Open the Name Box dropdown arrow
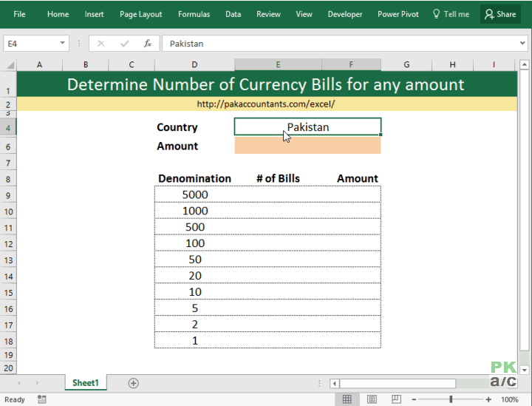Screen dimensions: 532x406 pyautogui.click(x=62, y=43)
